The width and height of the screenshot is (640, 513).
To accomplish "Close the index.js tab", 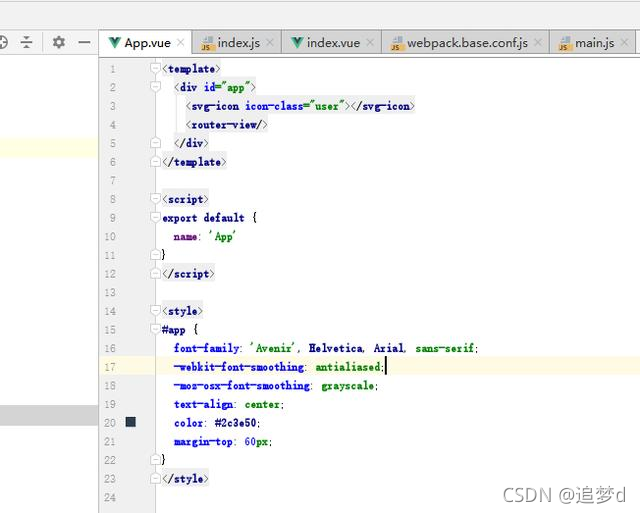I will [270, 42].
